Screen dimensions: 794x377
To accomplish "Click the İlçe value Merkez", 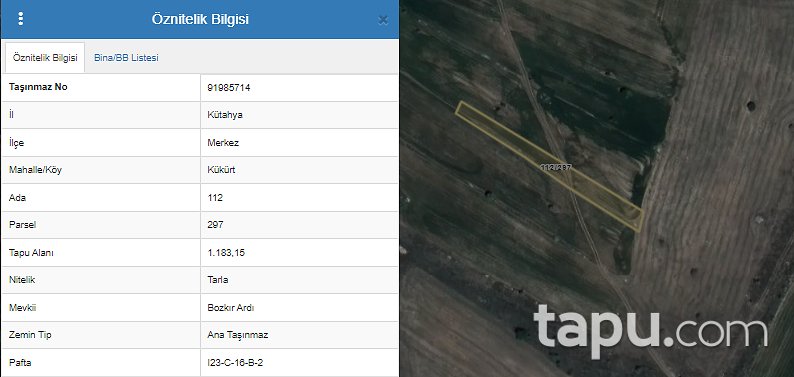I will tap(223, 143).
